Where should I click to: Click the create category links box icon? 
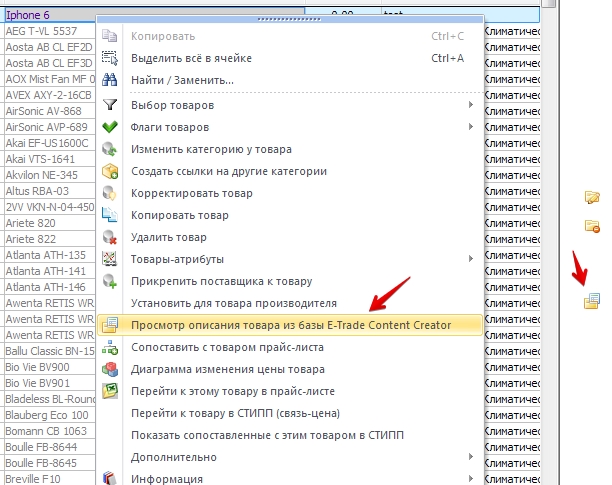(110, 171)
